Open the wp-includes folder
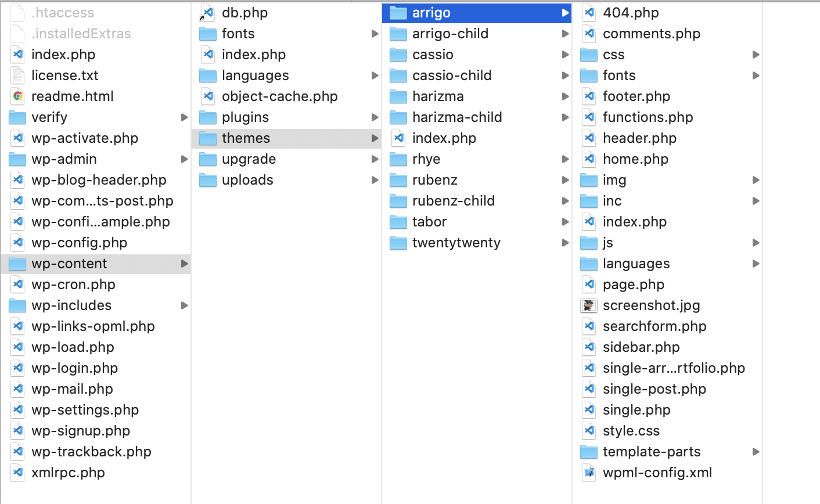Viewport: 820px width, 504px height. (x=71, y=305)
